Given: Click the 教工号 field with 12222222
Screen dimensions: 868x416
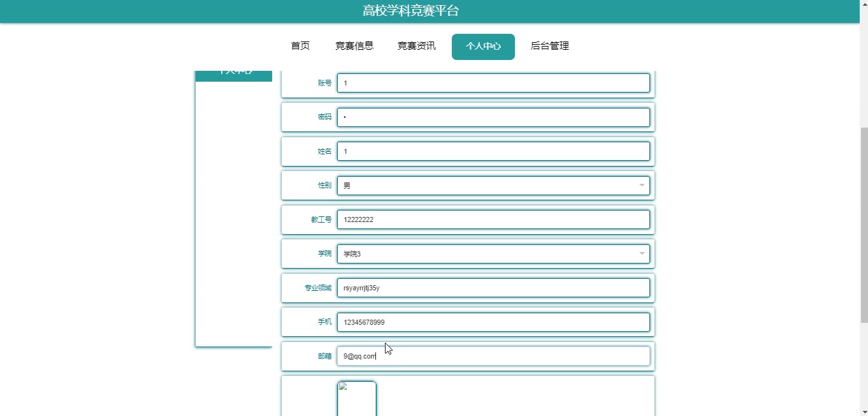Looking at the screenshot, I should (x=493, y=219).
